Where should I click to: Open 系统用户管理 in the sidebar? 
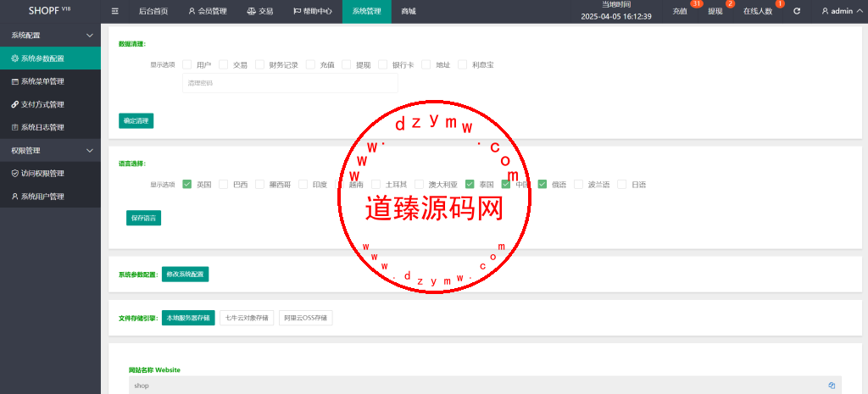50,197
